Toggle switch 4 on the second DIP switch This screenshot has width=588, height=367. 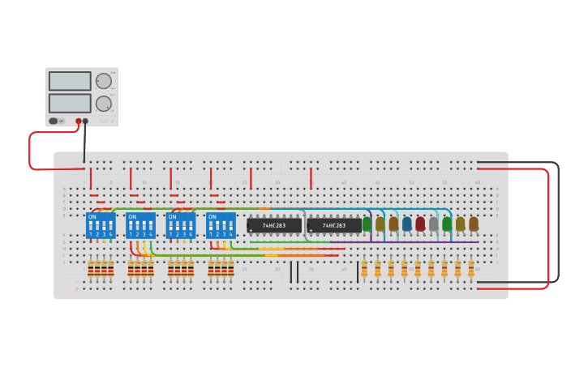coord(151,225)
